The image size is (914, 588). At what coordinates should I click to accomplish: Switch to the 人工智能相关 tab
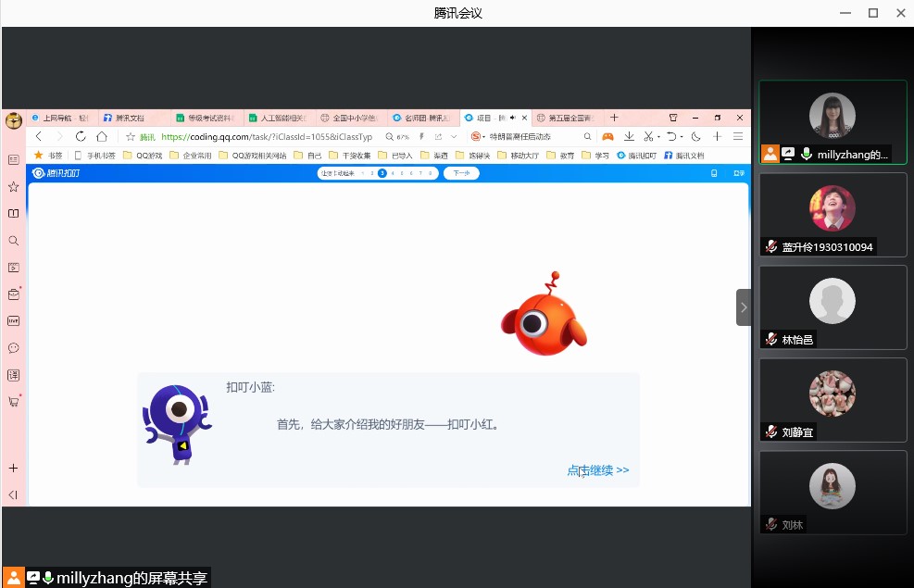tap(279, 118)
